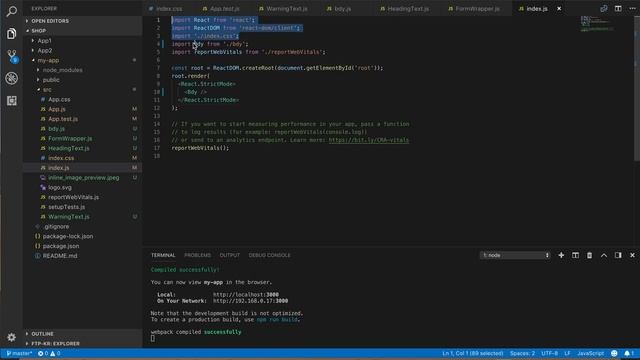Open the editor More Actions menu
The image size is (640, 360).
pyautogui.click(x=632, y=9)
